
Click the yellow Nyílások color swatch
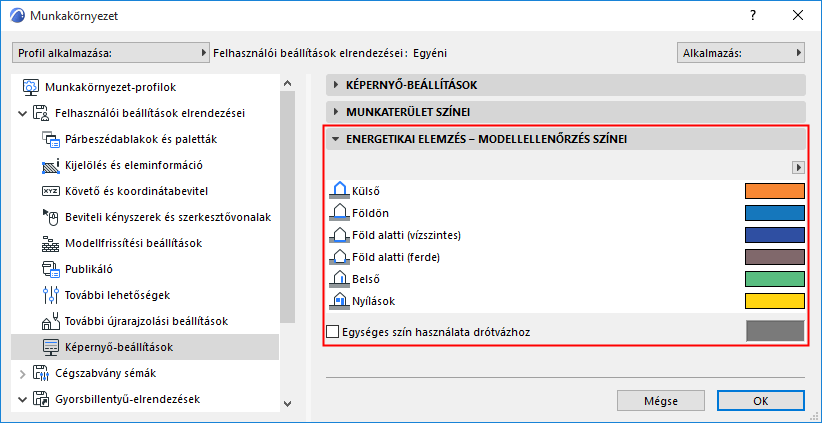pyautogui.click(x=774, y=301)
